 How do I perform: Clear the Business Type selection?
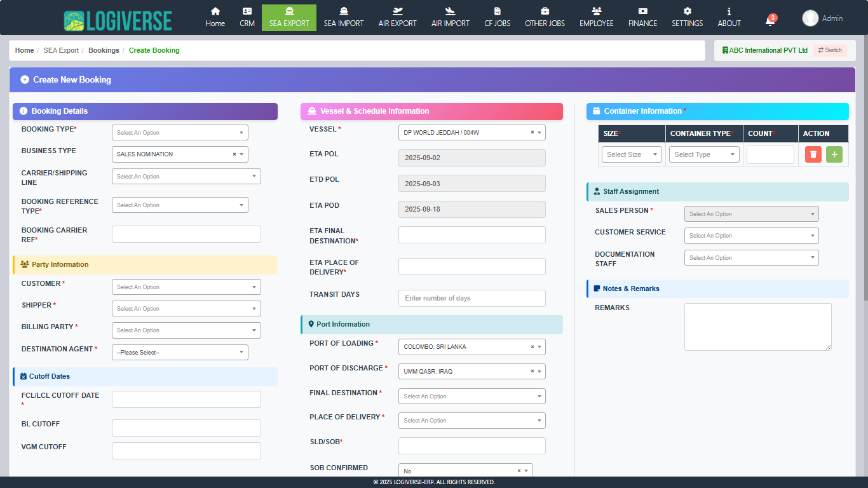(234, 154)
